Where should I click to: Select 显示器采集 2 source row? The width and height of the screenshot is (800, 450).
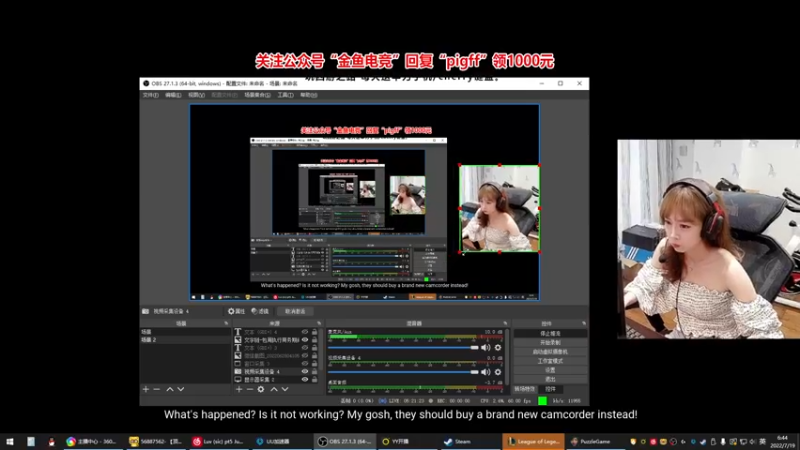tap(278, 380)
